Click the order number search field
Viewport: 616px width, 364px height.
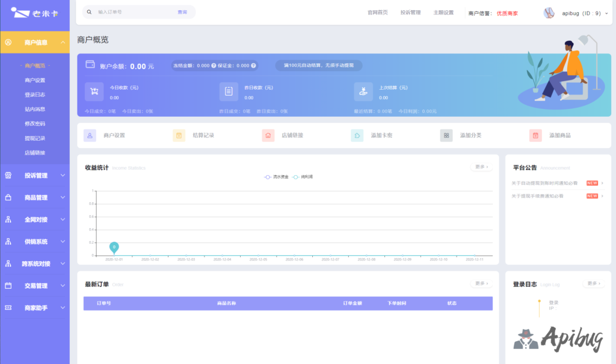click(135, 12)
